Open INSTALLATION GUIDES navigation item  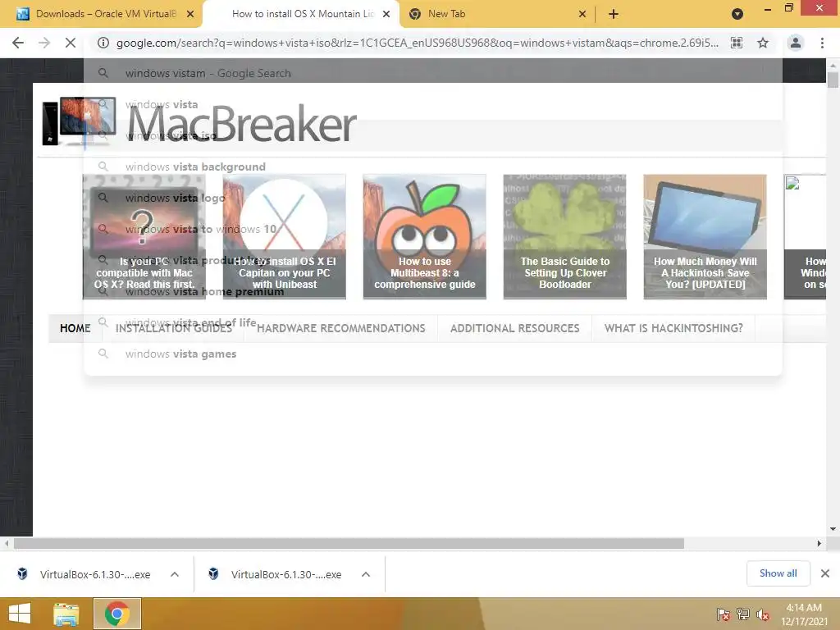[174, 328]
